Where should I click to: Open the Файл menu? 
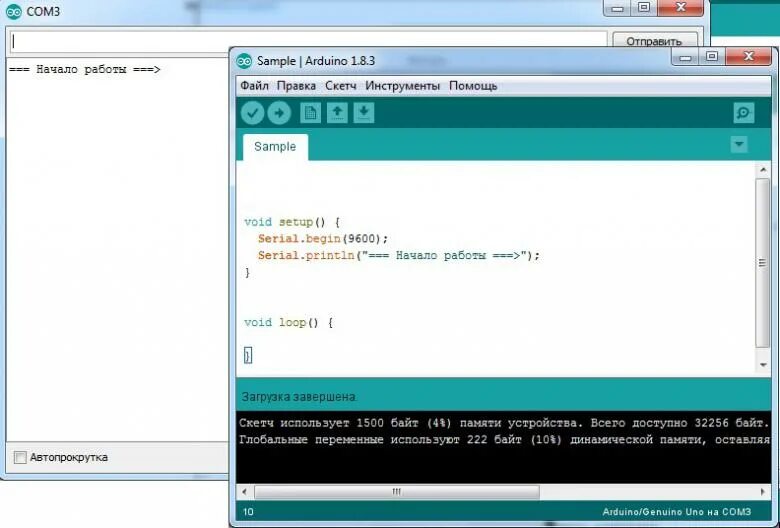254,86
